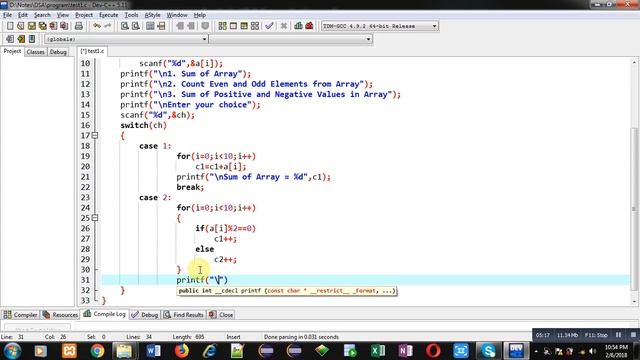Switch to the Classes side tab
Image resolution: width=640 pixels, height=360 pixels.
click(x=36, y=52)
